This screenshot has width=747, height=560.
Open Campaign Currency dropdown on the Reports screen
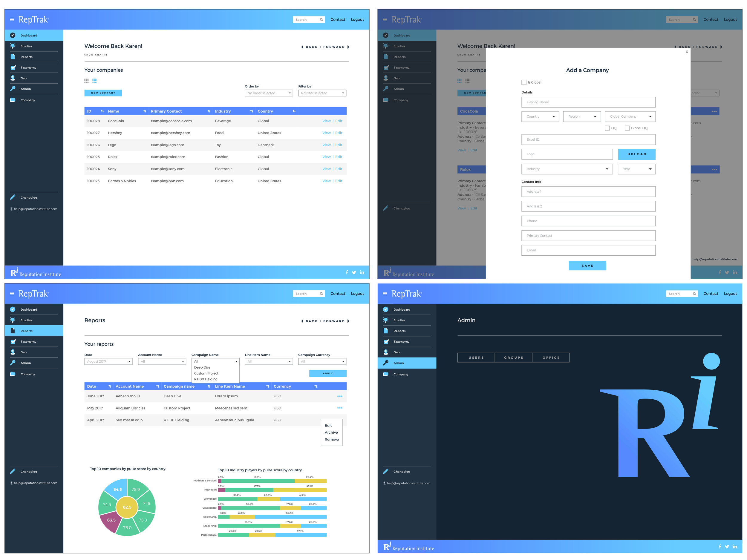pos(322,361)
